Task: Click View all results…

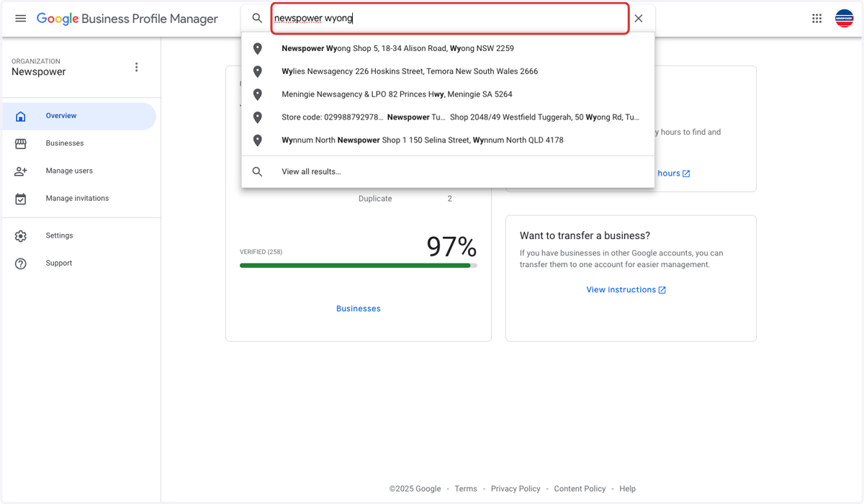Action: pyautogui.click(x=448, y=172)
